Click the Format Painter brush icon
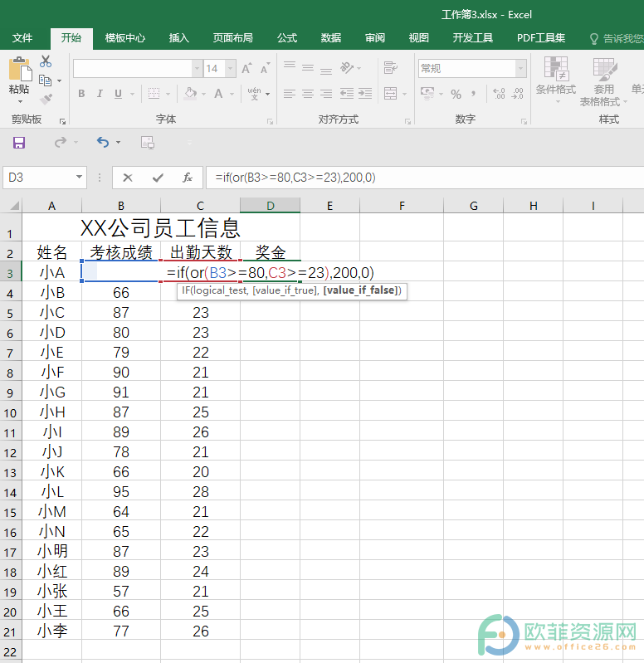This screenshot has width=644, height=663. (x=46, y=100)
